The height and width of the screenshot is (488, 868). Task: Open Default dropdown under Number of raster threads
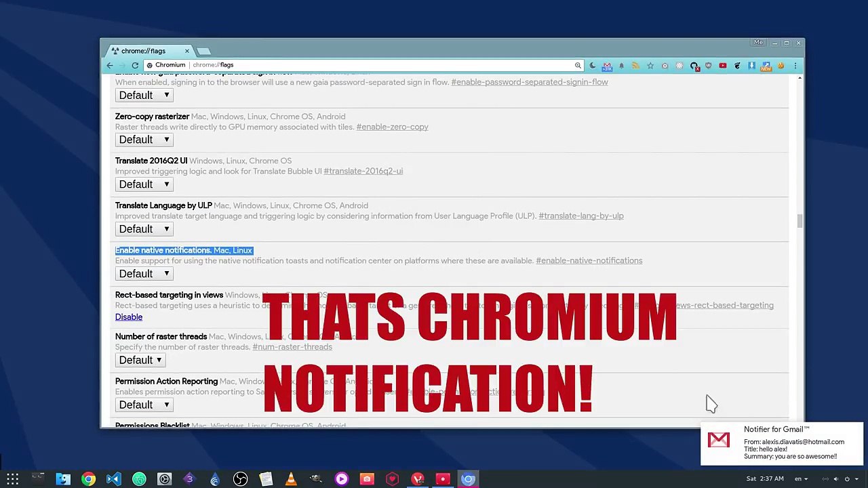(140, 360)
